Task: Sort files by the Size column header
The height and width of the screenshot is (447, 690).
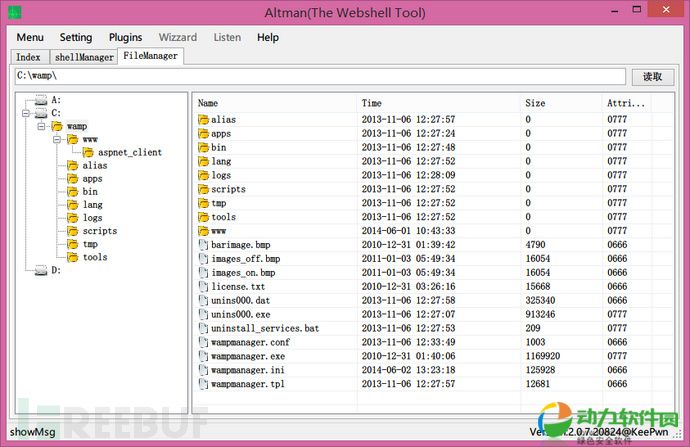Action: [536, 103]
